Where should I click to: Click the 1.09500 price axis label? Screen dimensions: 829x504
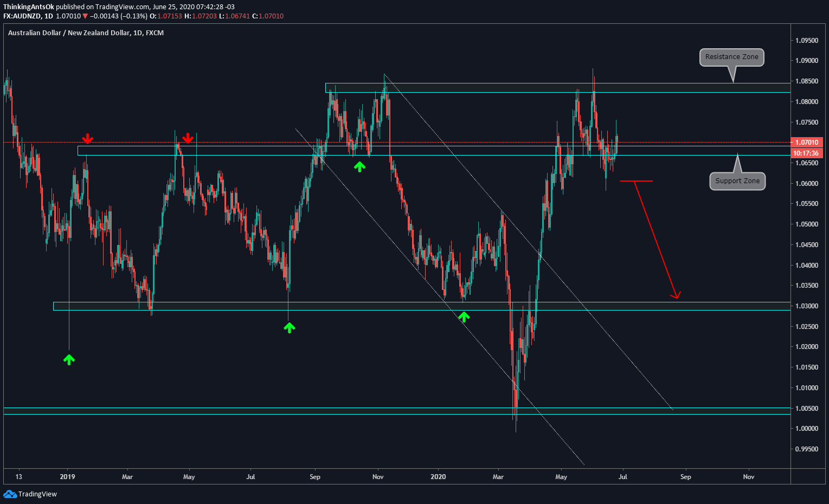coord(807,41)
